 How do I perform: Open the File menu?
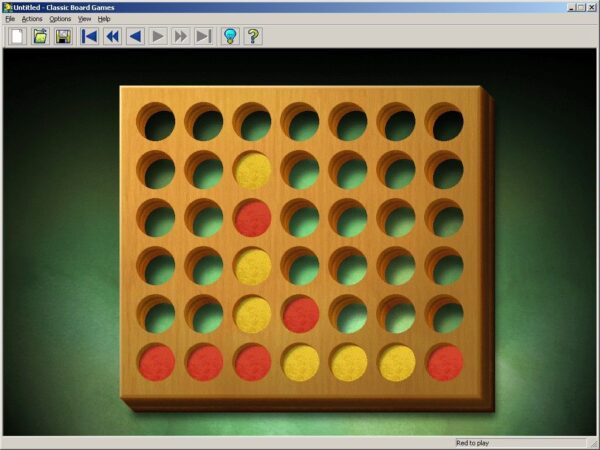(x=10, y=19)
